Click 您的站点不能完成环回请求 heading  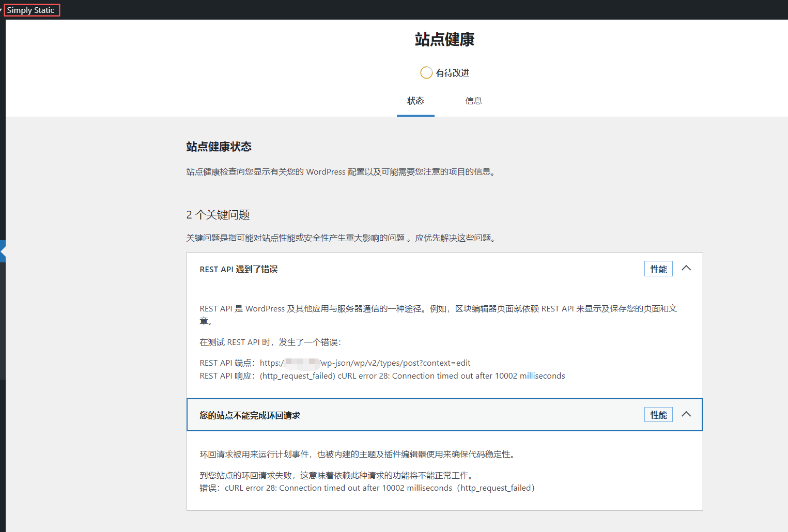250,415
